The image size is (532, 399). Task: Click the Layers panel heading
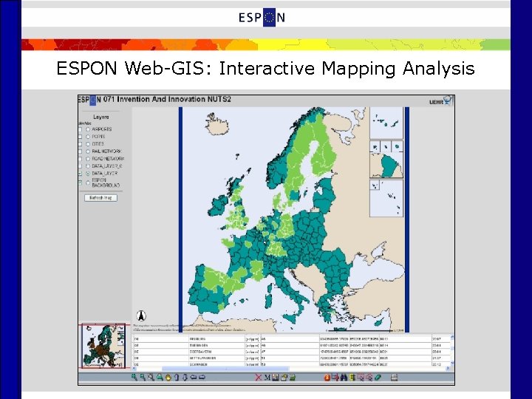[101, 117]
